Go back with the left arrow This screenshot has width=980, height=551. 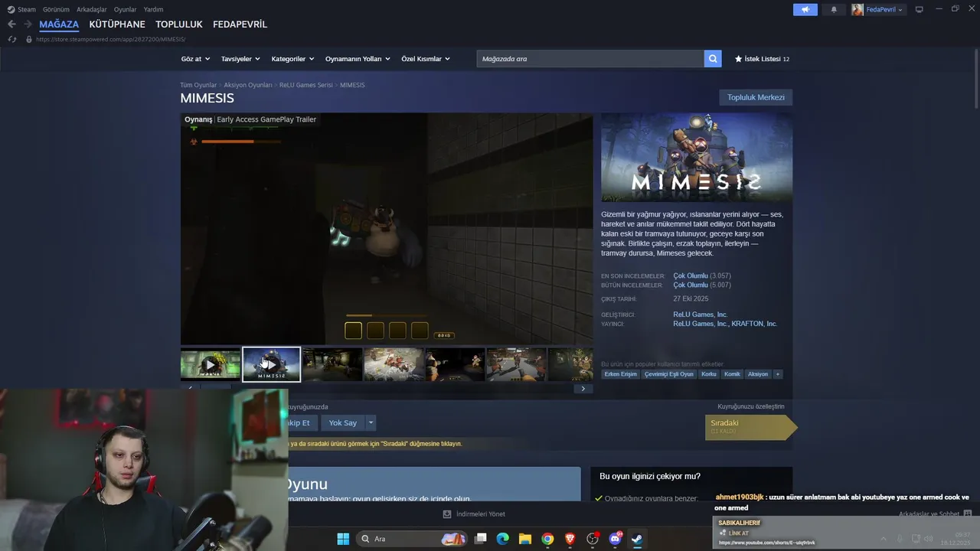click(x=11, y=24)
